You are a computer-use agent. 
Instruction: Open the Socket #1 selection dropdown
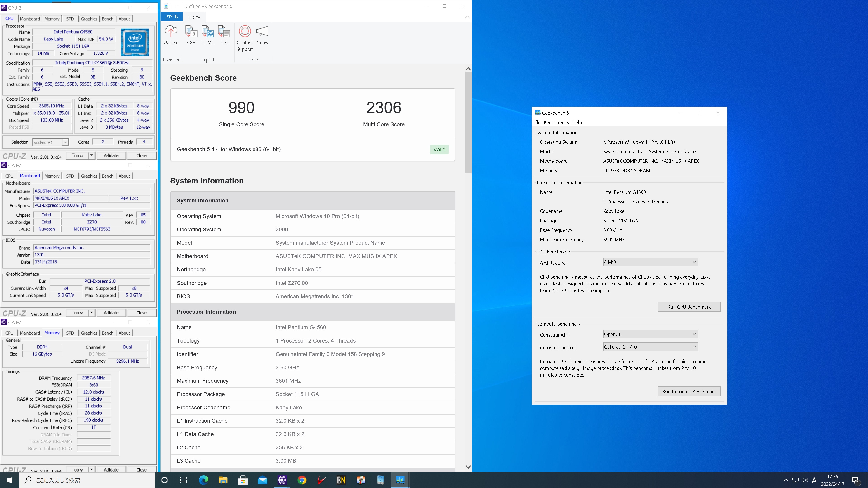(x=51, y=142)
